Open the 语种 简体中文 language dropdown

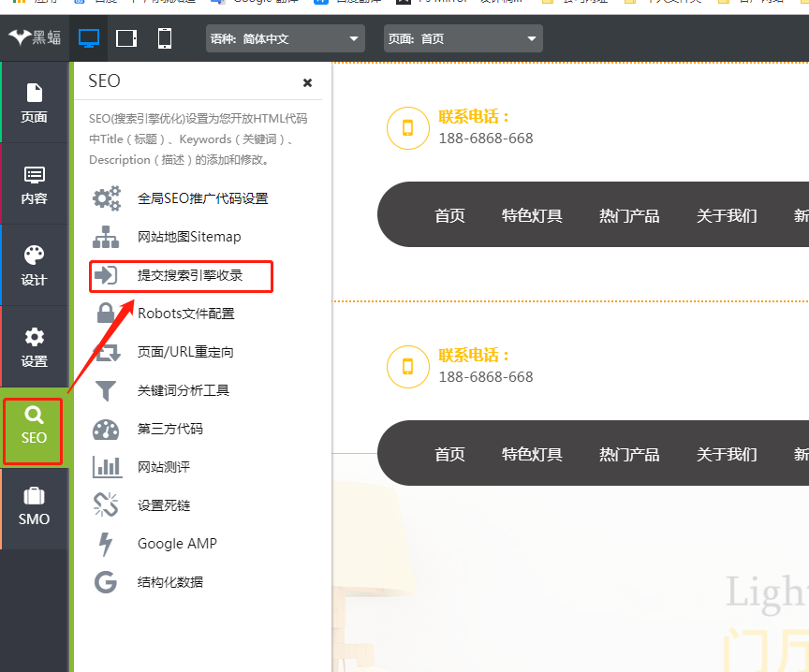[x=286, y=39]
